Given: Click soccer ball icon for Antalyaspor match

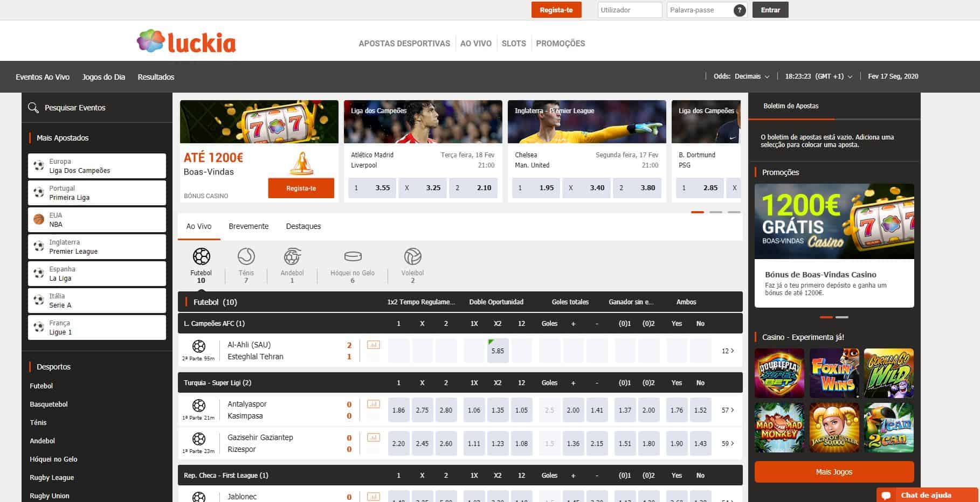Looking at the screenshot, I should [199, 405].
